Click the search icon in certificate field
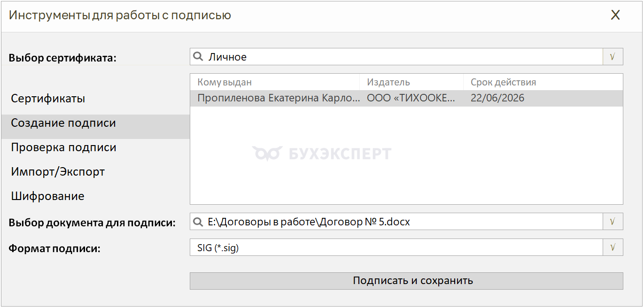Screen dimensions: 644x308 coord(198,57)
